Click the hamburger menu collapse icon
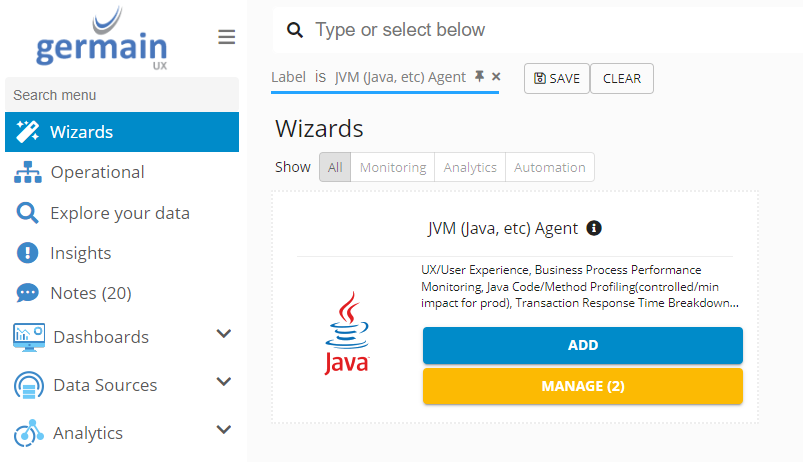The height and width of the screenshot is (462, 803). [227, 37]
